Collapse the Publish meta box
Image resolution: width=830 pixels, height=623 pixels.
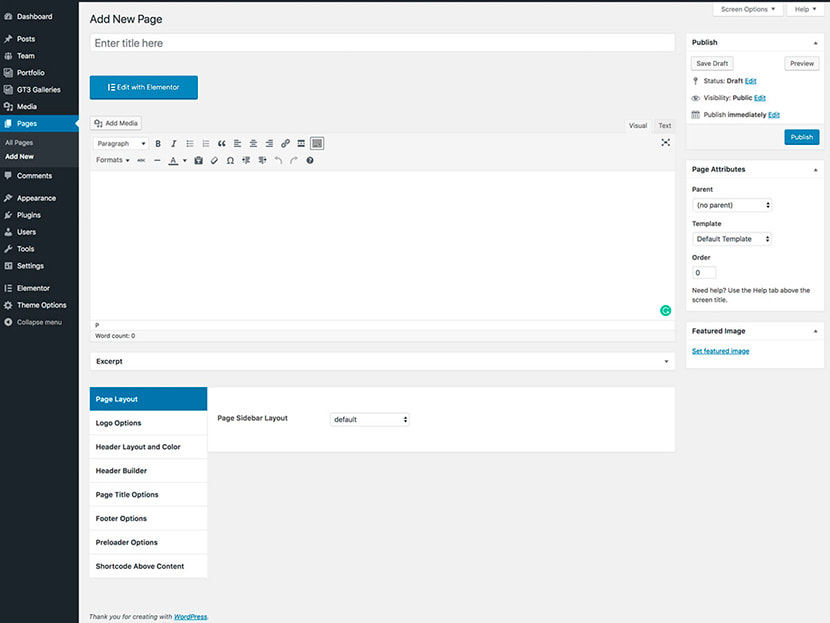pyautogui.click(x=815, y=42)
